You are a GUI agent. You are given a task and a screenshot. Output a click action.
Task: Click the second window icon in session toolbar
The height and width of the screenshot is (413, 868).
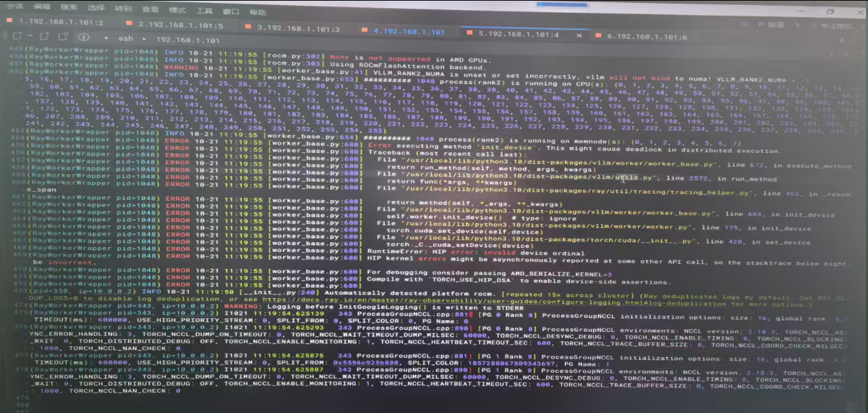[x=44, y=35]
